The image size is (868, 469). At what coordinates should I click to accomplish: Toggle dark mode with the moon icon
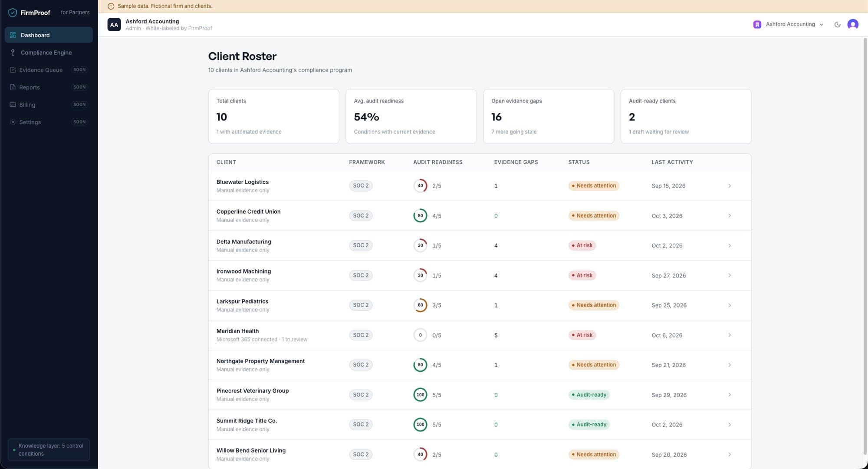pos(837,24)
